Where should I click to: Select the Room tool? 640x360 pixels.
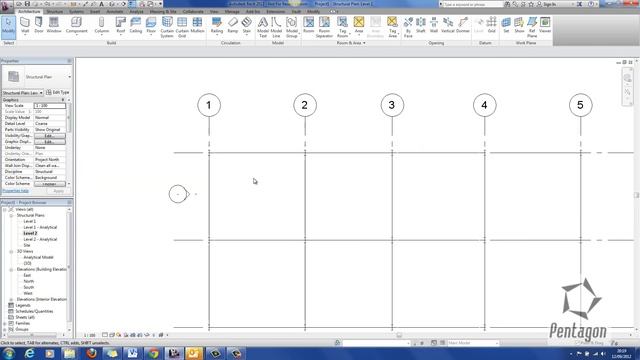point(309,25)
